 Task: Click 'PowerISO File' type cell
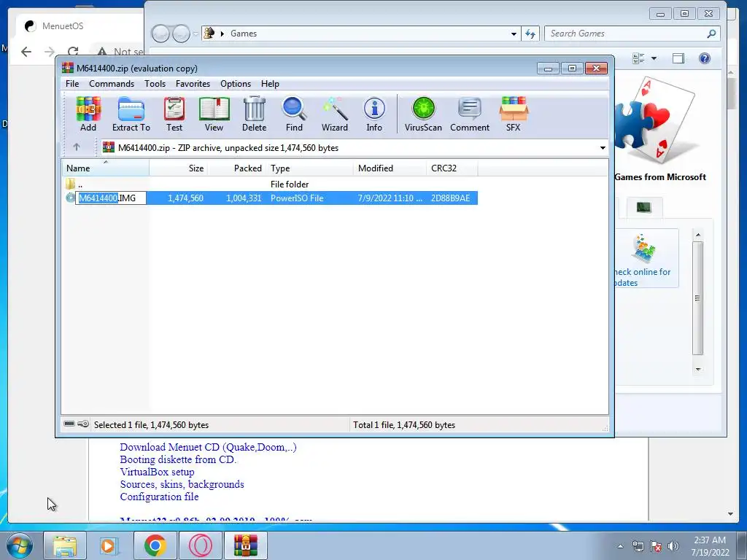(x=297, y=198)
